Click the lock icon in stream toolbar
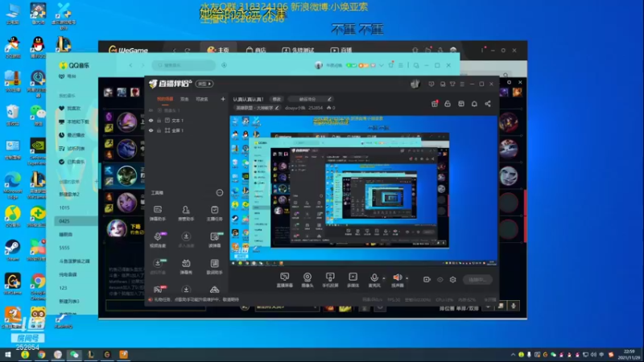644x362 pixels. tap(448, 104)
